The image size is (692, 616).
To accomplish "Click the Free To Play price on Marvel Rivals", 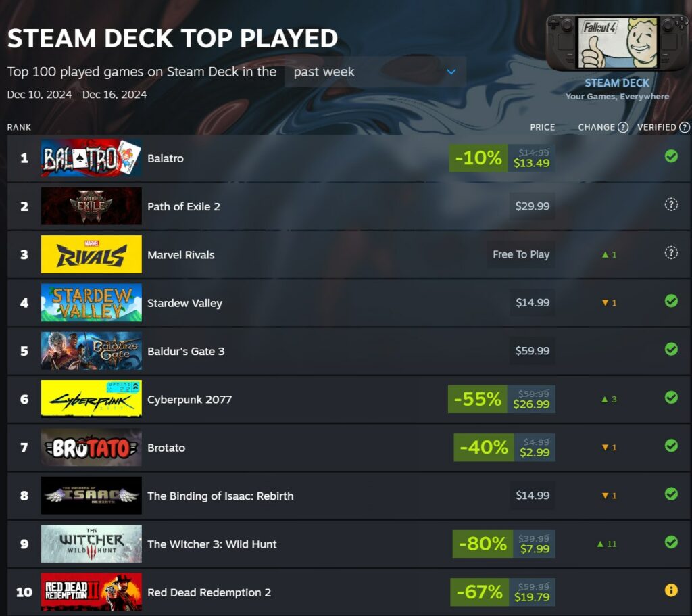I will (521, 254).
